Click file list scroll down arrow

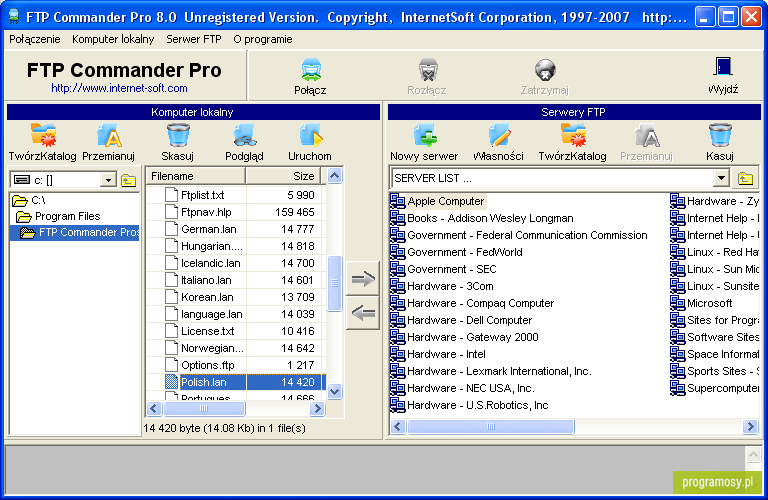coord(335,391)
